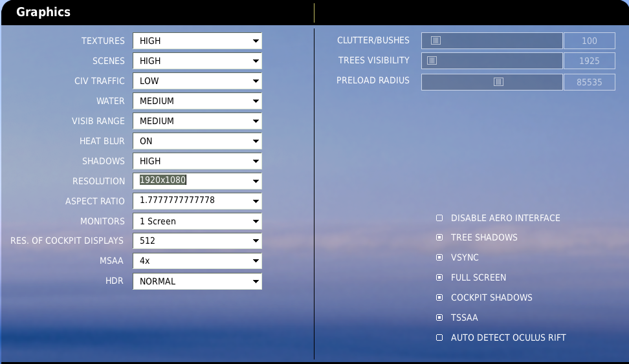Enable AUTO DETECT OCULUS RIFT checkbox
Viewport: 629px width, 364px height.
439,337
